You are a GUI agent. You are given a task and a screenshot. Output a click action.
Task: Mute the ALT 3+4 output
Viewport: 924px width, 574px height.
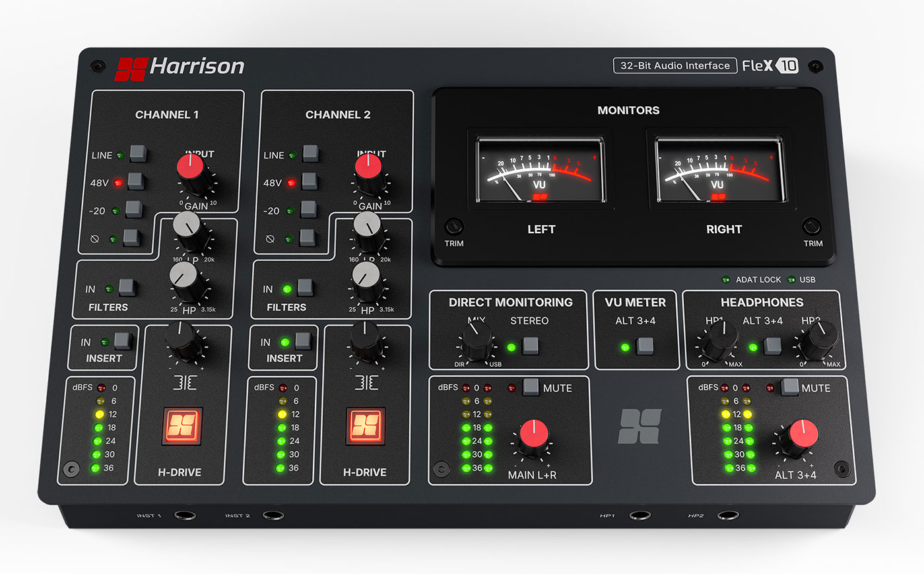point(789,386)
